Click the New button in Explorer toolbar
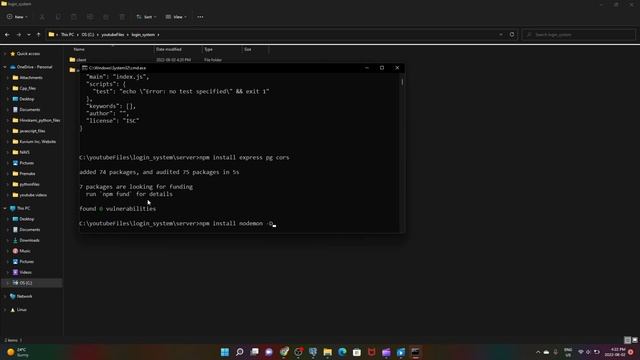Image resolution: width=640 pixels, height=360 pixels. pyautogui.click(x=17, y=17)
